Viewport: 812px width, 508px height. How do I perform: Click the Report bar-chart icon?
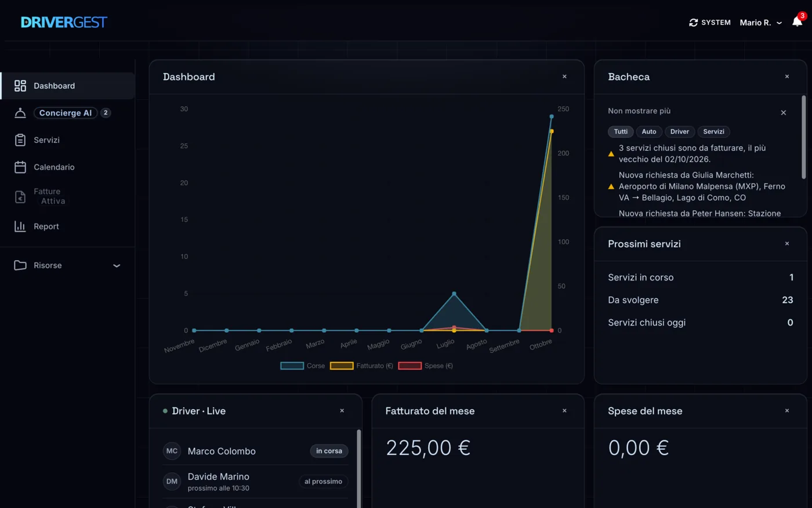click(20, 226)
